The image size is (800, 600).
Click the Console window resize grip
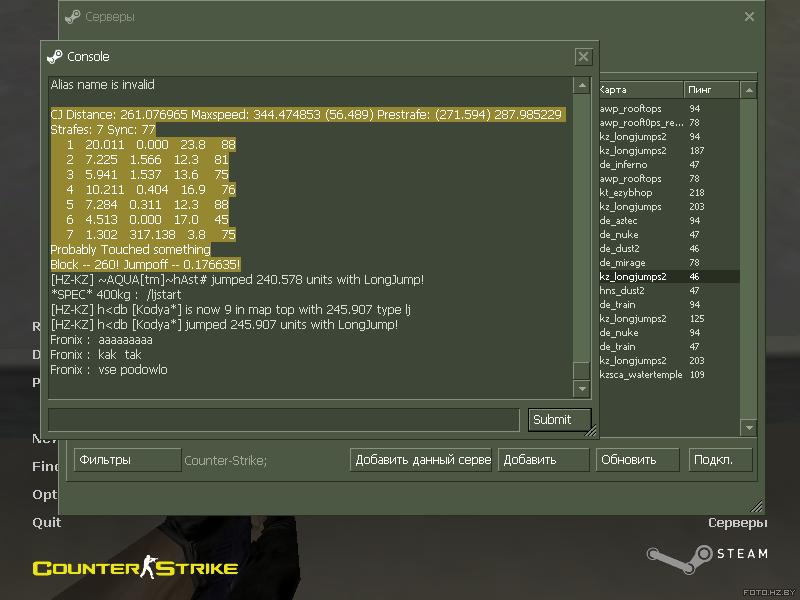tap(591, 432)
